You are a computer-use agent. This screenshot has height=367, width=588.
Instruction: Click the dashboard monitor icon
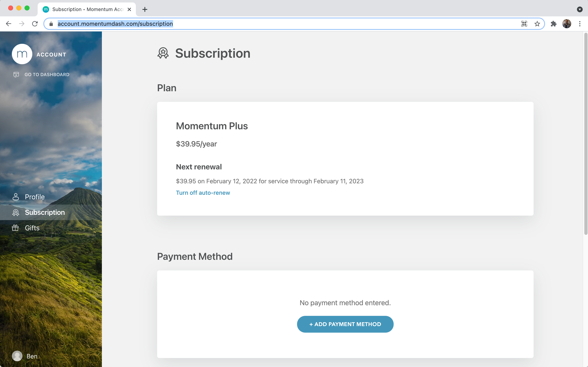[16, 74]
